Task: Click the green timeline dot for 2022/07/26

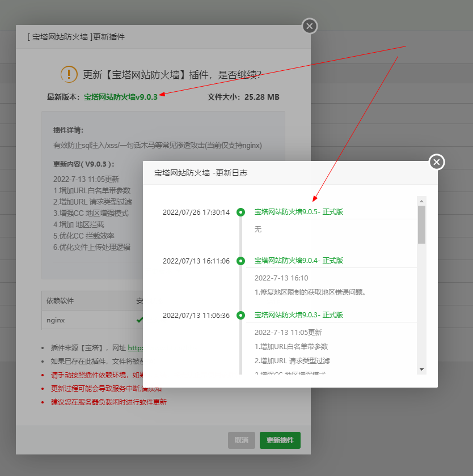Action: point(240,212)
